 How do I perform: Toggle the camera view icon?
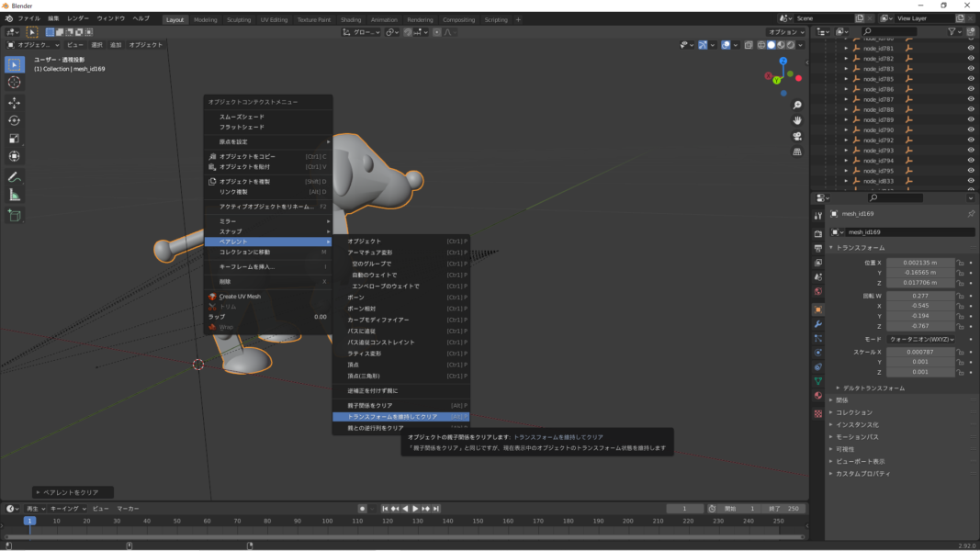[797, 136]
